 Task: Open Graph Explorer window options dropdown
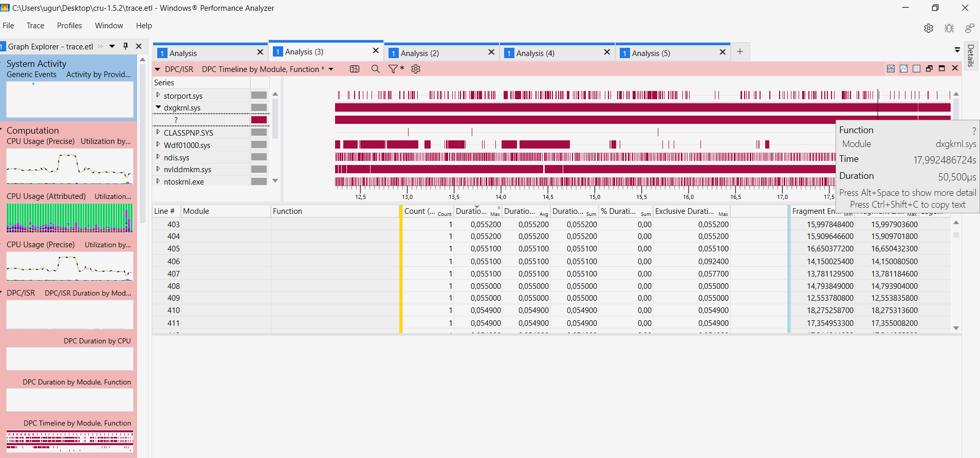tap(112, 46)
